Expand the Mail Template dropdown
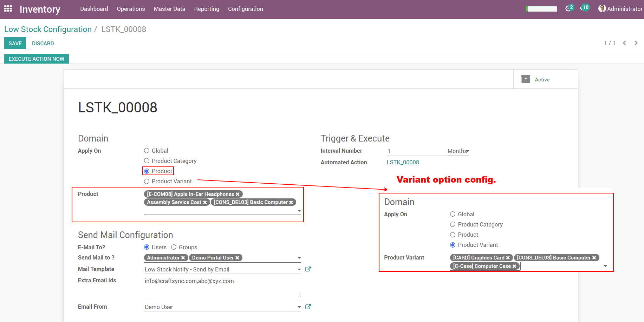644x322 pixels. [x=299, y=269]
